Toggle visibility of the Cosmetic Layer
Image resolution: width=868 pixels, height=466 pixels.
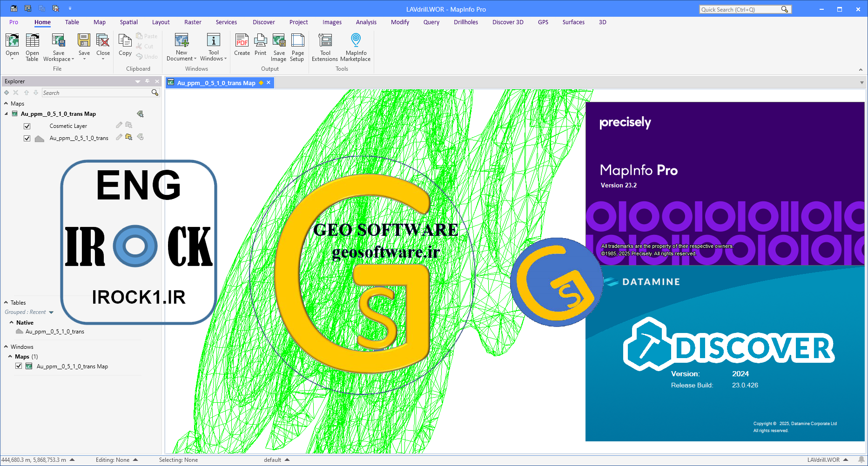pos(27,126)
